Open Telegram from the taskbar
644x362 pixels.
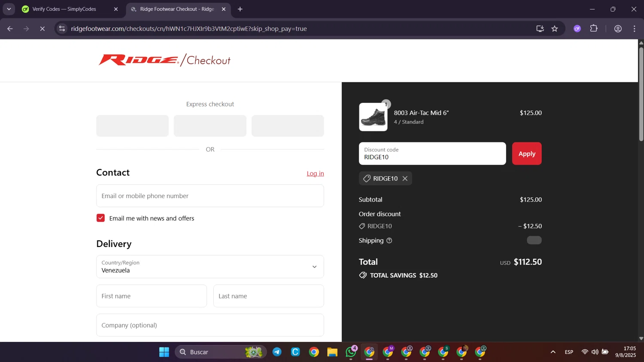coord(277,352)
